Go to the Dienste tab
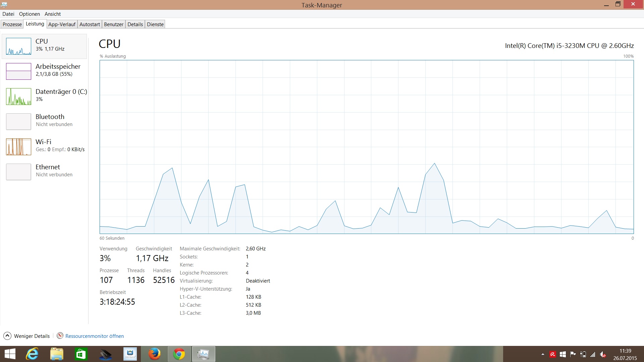Image resolution: width=644 pixels, height=362 pixels. pyautogui.click(x=155, y=24)
